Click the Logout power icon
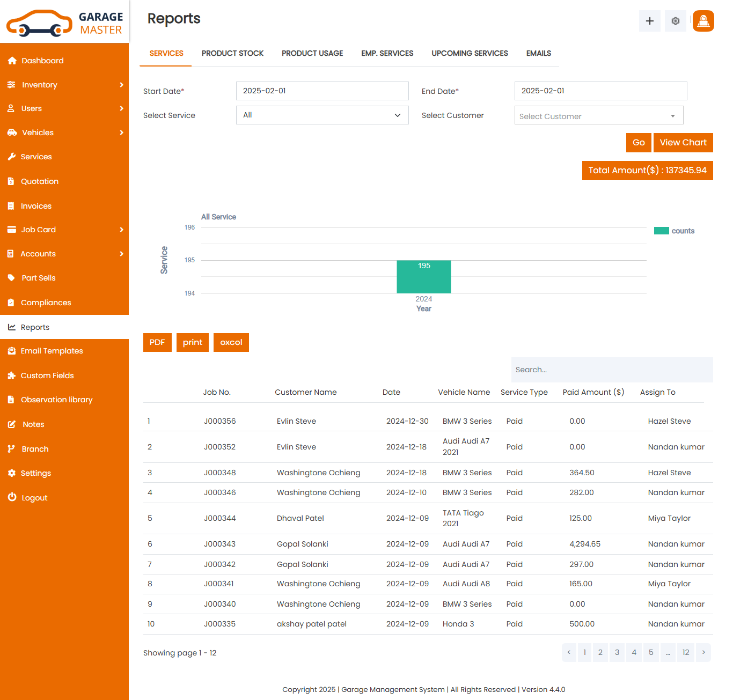 tap(12, 497)
